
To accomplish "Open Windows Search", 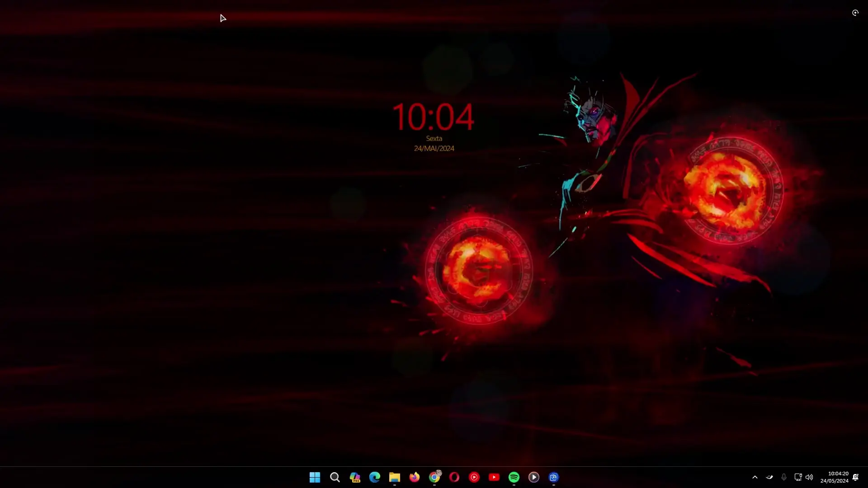I will 335,477.
